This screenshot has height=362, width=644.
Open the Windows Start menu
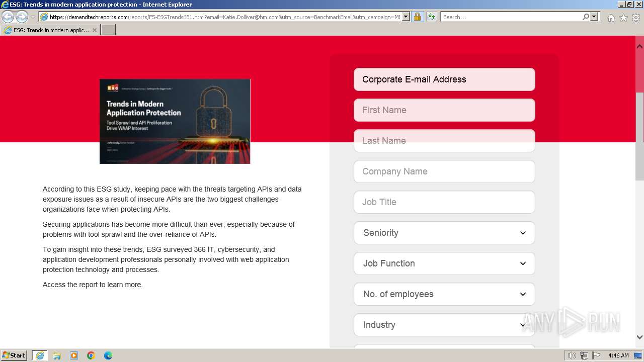pos(14,355)
